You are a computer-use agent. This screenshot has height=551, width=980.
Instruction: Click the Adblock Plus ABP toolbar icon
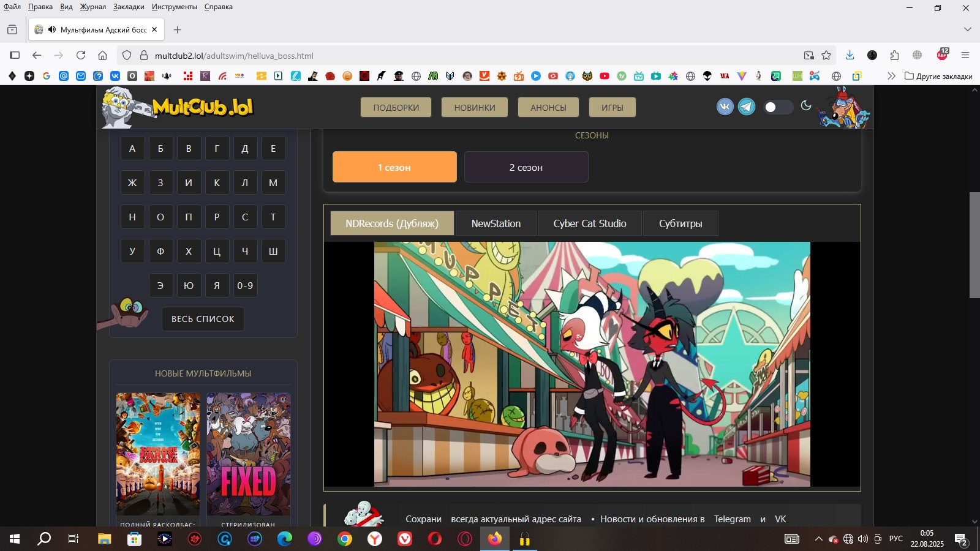tap(943, 54)
